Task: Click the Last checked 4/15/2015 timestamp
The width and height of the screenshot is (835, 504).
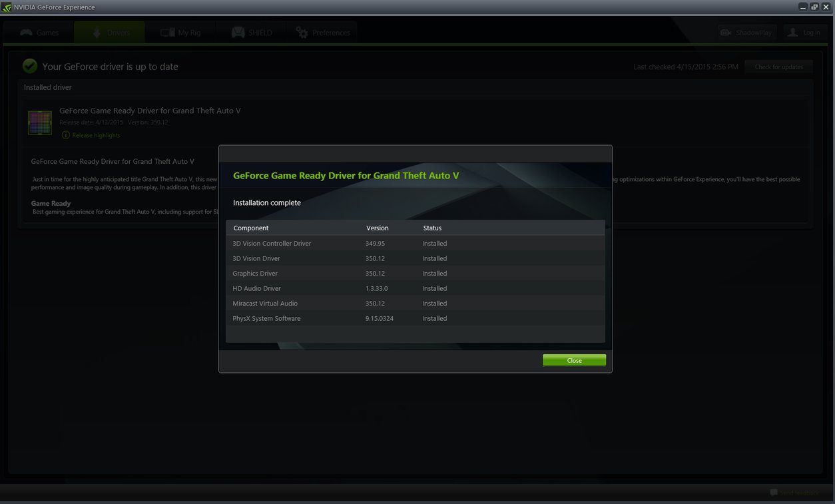Action: click(x=686, y=67)
